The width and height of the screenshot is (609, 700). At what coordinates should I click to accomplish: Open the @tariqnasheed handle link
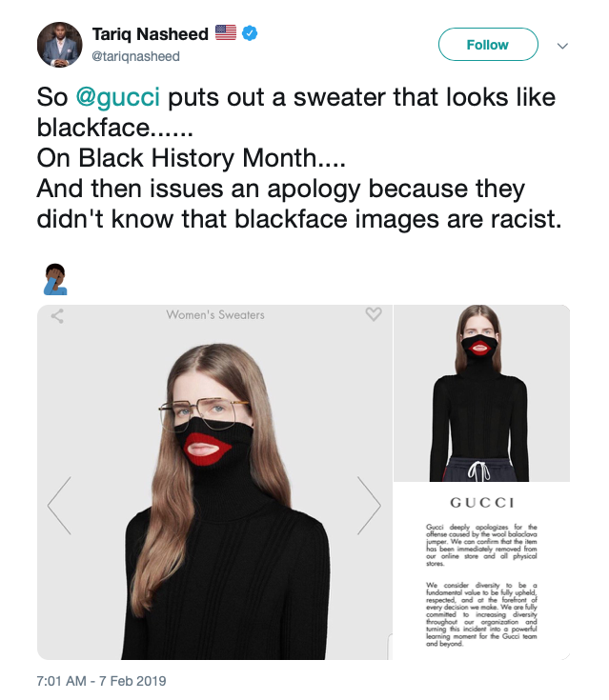pyautogui.click(x=136, y=56)
